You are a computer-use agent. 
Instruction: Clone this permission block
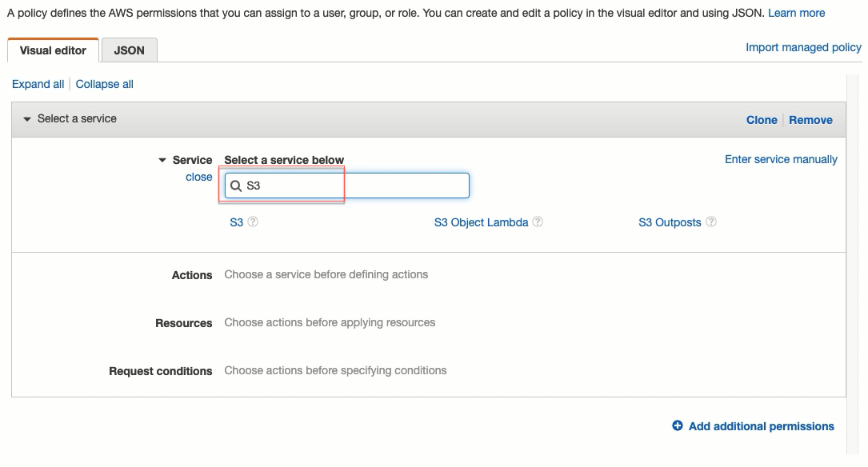coord(762,120)
